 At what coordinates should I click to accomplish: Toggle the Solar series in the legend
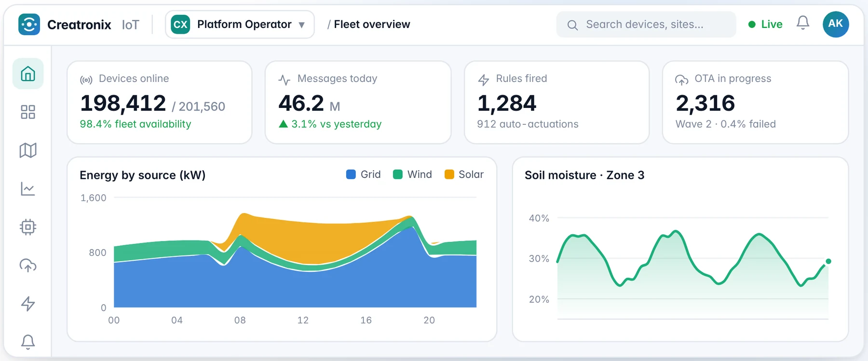(464, 174)
